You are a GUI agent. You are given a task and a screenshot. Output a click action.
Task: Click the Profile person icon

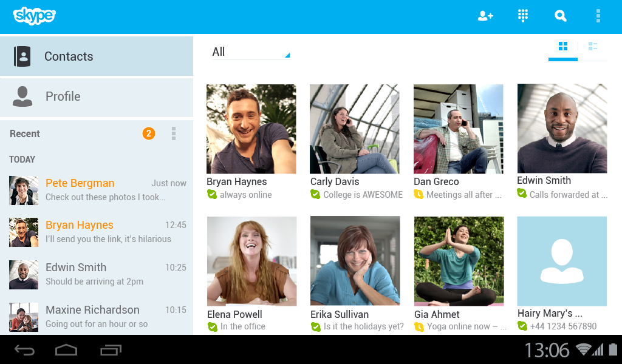22,96
